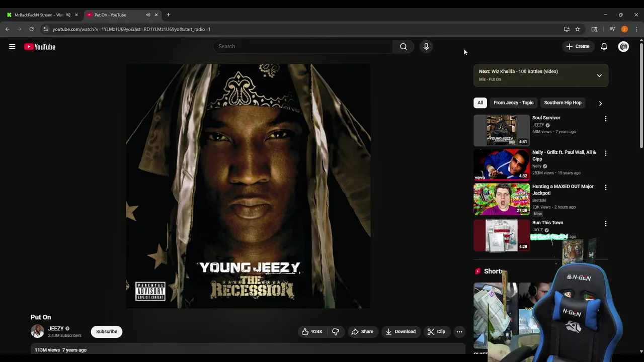Start voice search with microphone icon
The image size is (644, 362).
tap(426, 47)
